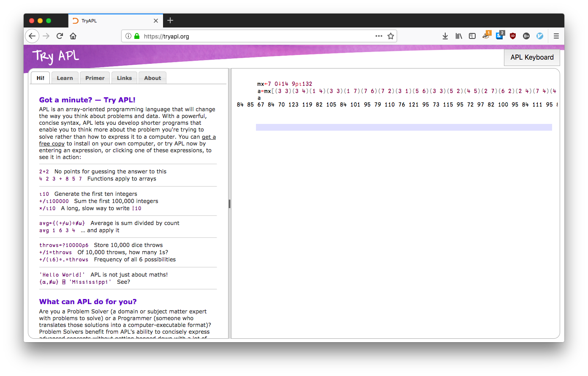Run the ⍳10 example expression

(44, 194)
